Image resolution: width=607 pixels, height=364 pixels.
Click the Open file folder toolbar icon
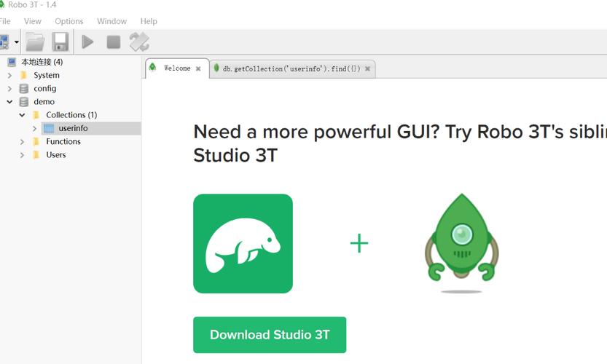35,41
